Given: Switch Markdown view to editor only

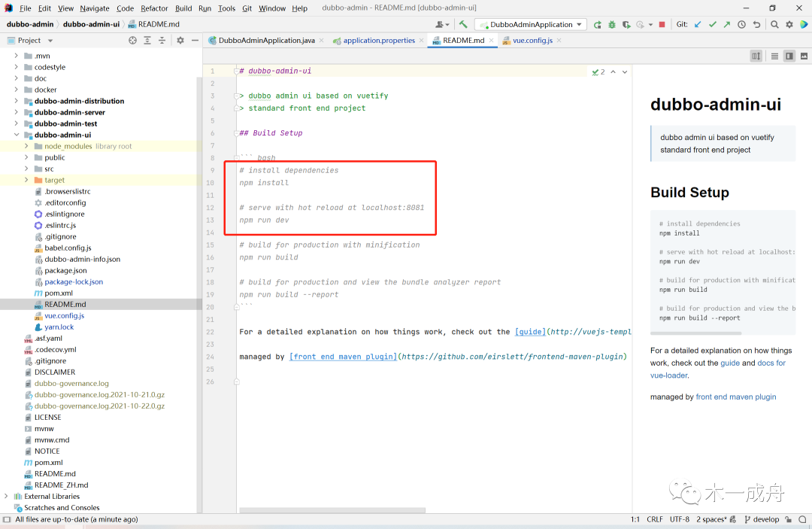Looking at the screenshot, I should (774, 56).
